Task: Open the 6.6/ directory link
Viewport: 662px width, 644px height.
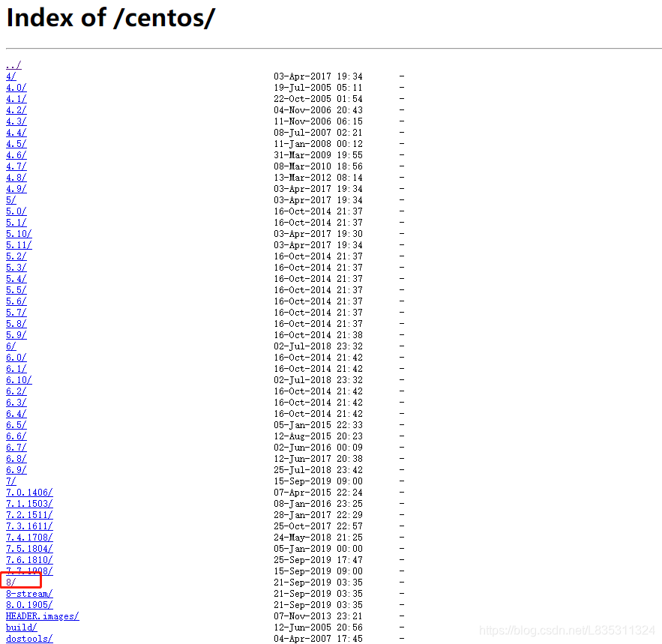Action: pos(16,436)
